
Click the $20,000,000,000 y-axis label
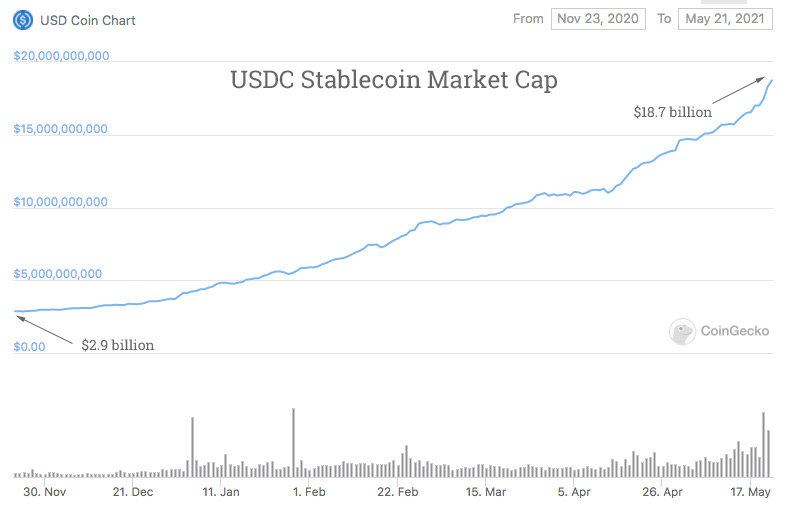(61, 56)
